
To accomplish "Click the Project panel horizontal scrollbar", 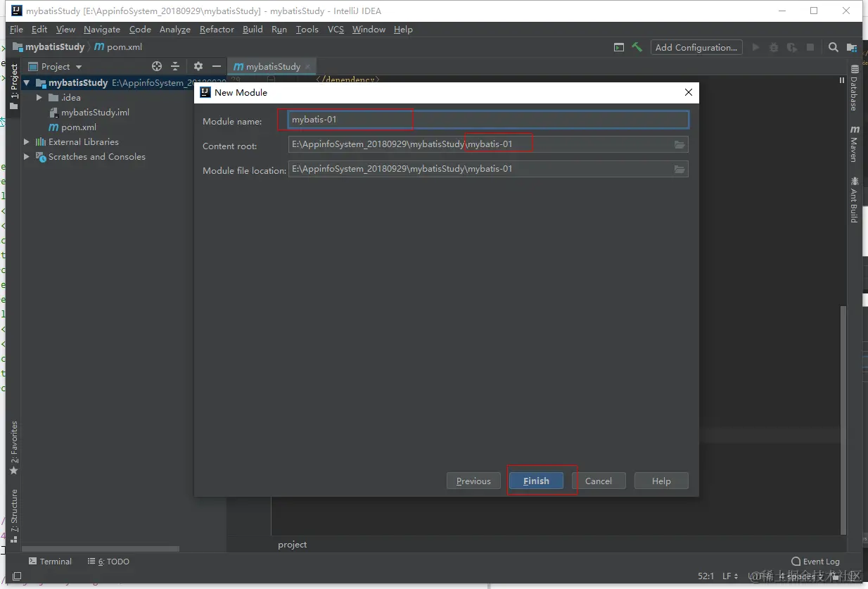I will pyautogui.click(x=101, y=549).
